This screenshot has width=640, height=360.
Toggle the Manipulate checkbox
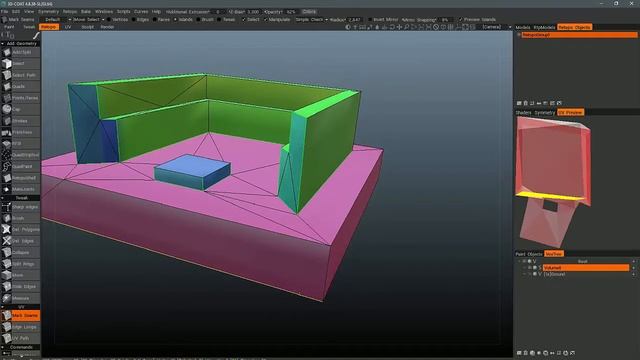(x=277, y=20)
